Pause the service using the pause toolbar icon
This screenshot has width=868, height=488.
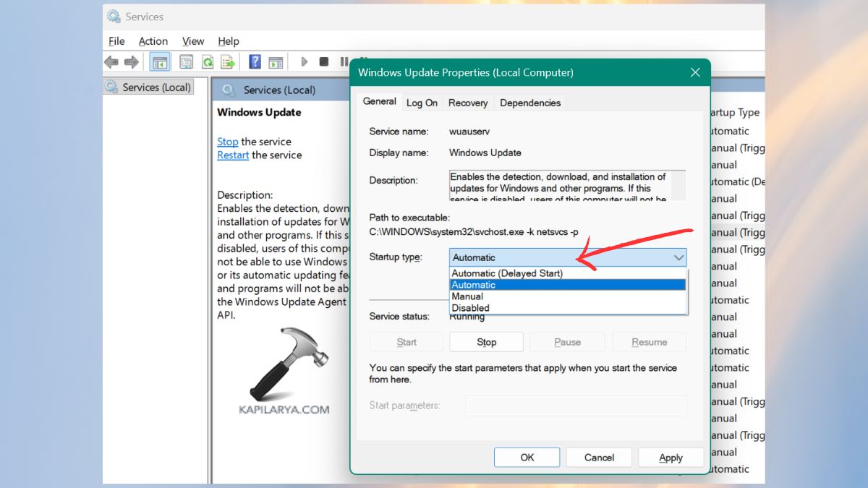tap(344, 61)
